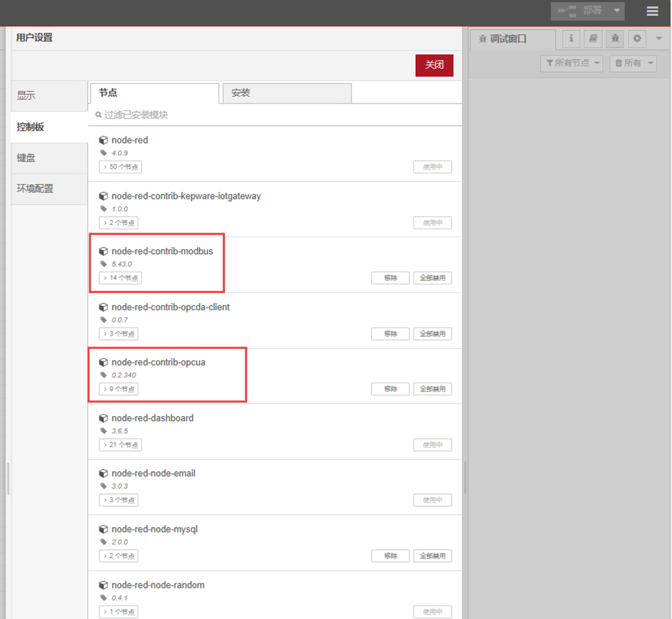Click the version number 4.0.9
The height and width of the screenshot is (619, 672).
(120, 153)
